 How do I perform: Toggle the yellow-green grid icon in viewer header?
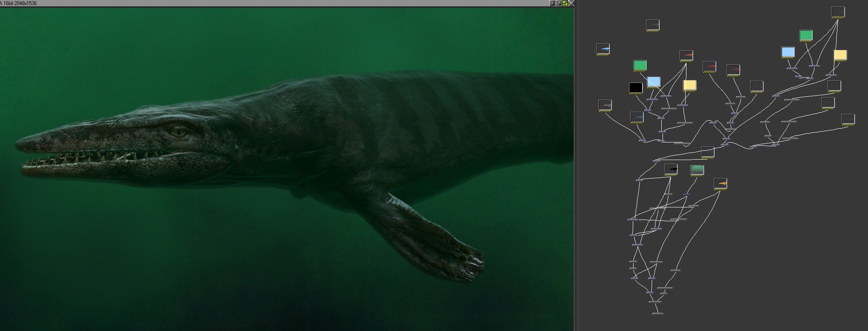(565, 3)
